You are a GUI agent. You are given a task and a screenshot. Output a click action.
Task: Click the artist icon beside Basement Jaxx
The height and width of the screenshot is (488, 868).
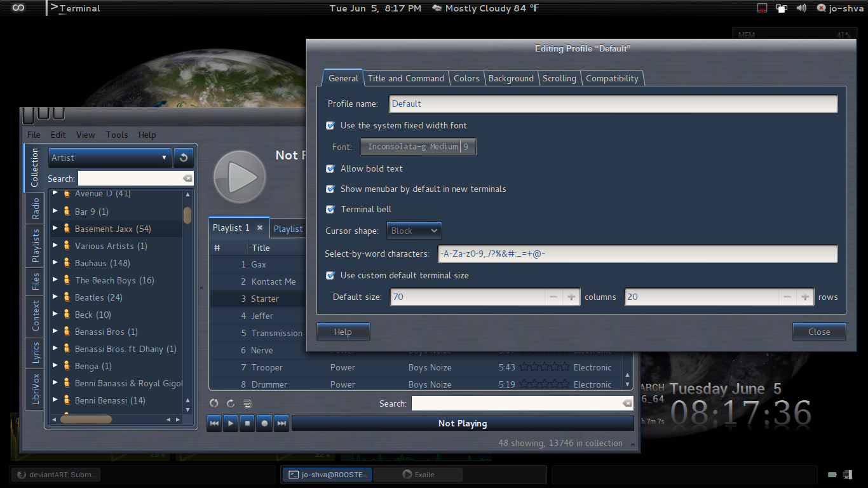coord(66,229)
